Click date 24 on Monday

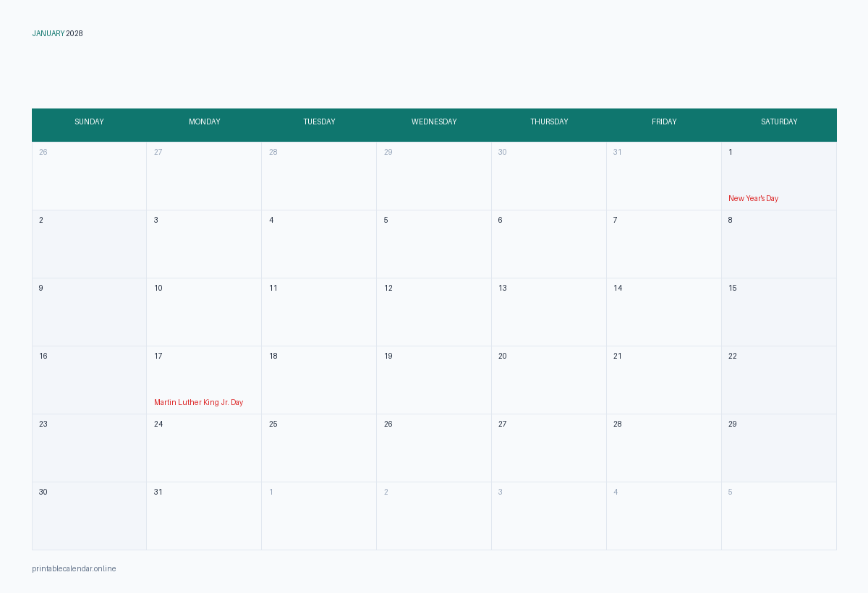coord(158,424)
